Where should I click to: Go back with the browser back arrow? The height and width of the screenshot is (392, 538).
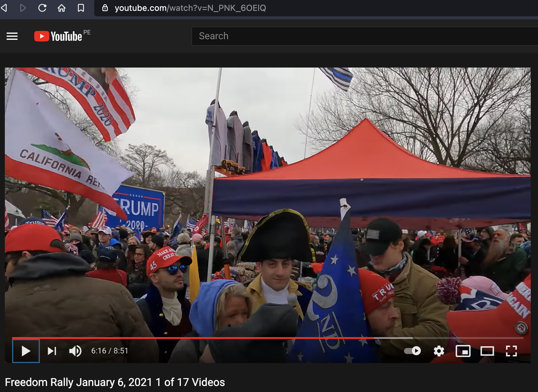[x=4, y=8]
